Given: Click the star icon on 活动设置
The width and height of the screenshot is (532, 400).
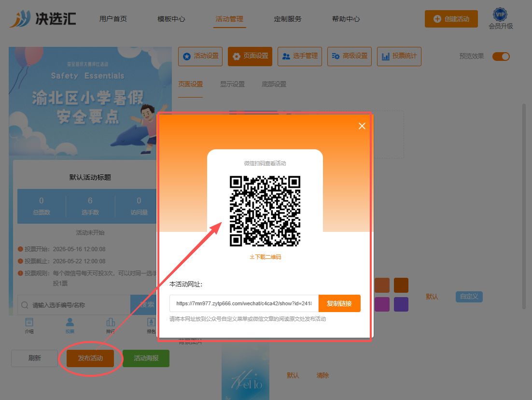Looking at the screenshot, I should click(x=187, y=57).
